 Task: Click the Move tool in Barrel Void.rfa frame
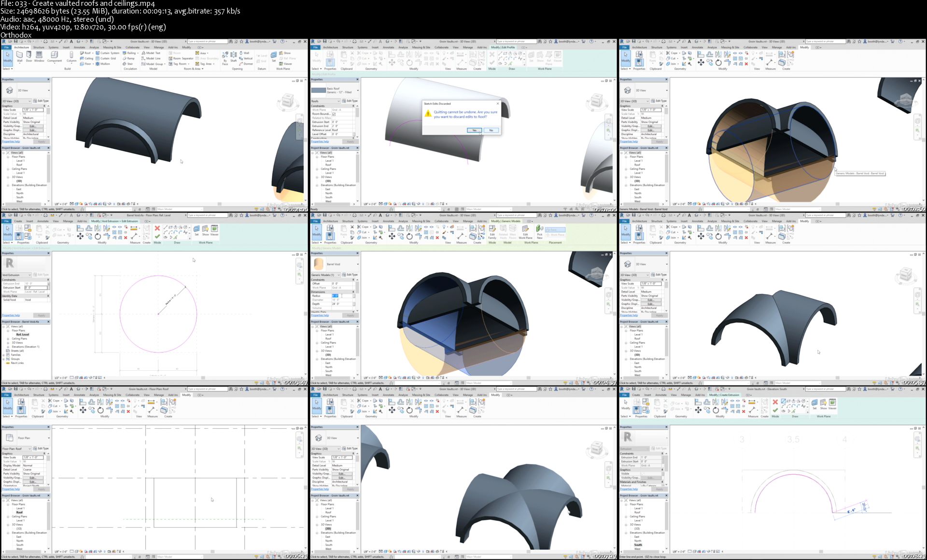(x=81, y=236)
